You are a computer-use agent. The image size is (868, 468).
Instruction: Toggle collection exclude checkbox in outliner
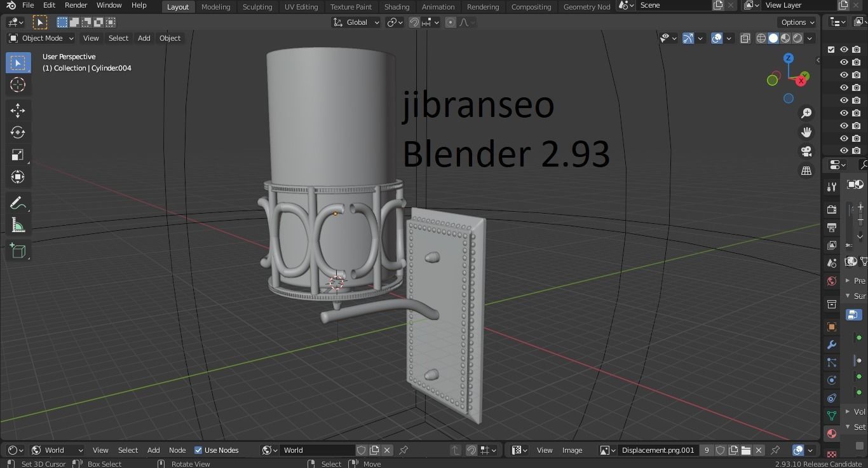(831, 50)
